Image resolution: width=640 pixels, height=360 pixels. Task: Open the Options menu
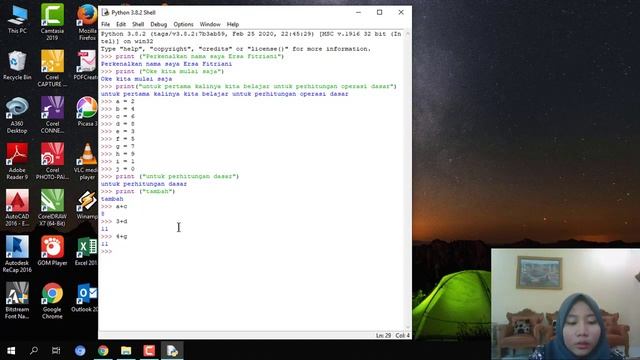point(183,24)
